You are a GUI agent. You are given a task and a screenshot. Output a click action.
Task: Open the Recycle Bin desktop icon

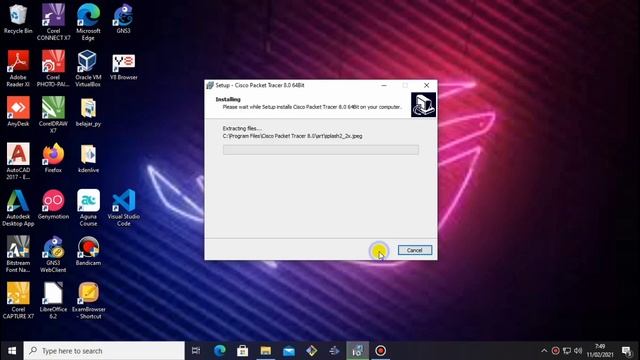point(18,20)
